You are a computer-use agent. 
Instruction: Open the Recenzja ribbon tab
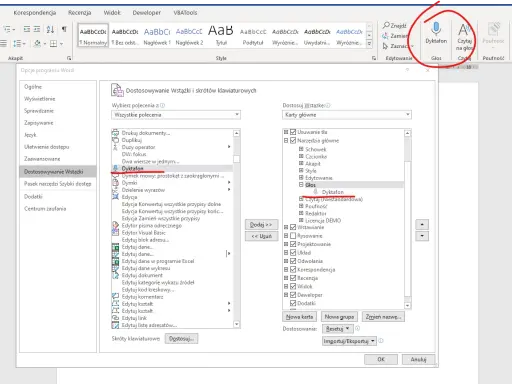tap(79, 13)
